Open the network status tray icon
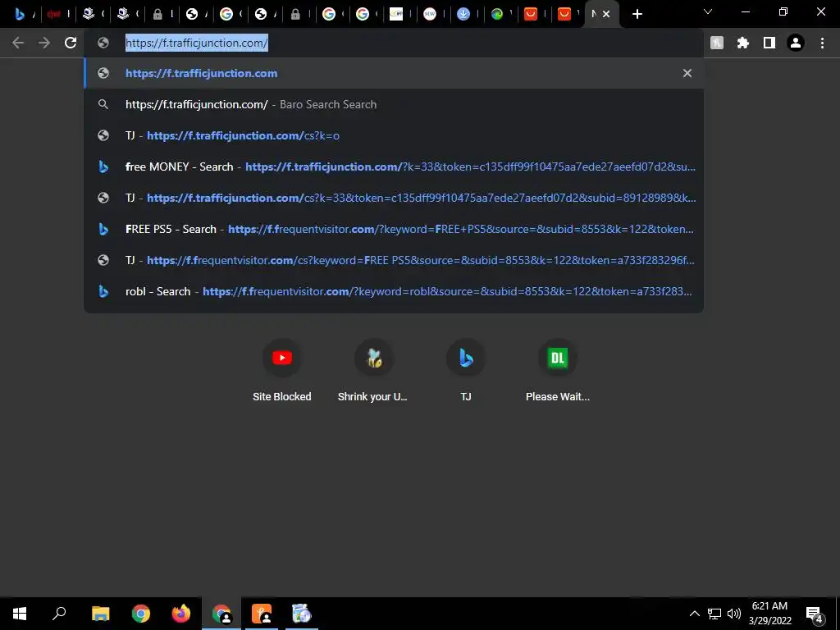 [714, 614]
